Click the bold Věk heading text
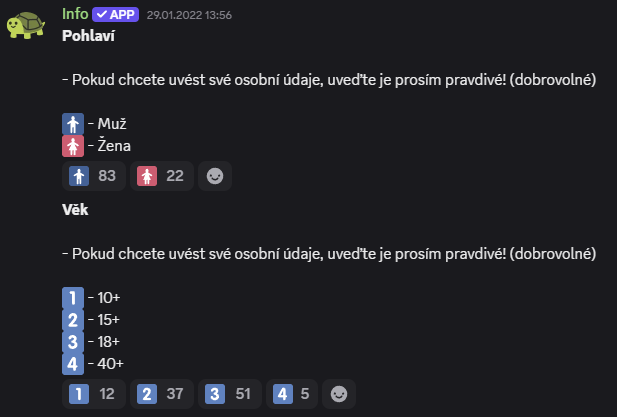617x417 pixels. [x=75, y=210]
